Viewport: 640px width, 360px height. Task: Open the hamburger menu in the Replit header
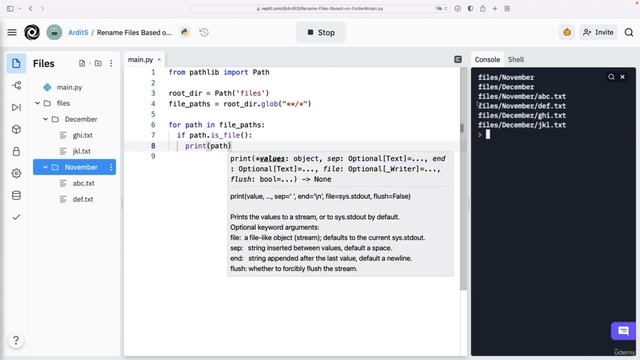(12, 32)
